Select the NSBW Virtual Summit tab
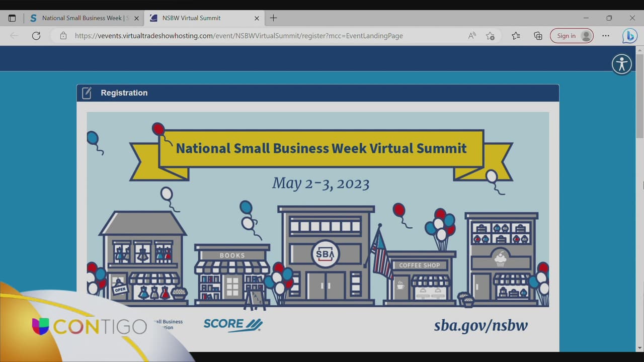 196,18
